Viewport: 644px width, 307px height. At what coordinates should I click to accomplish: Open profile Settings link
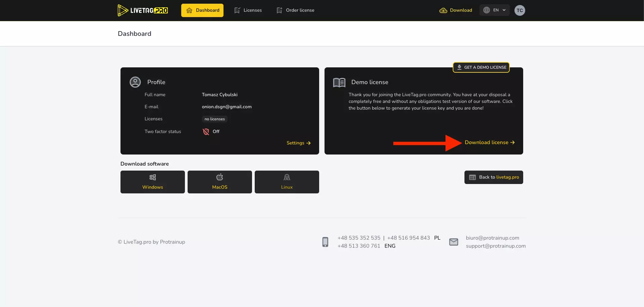click(298, 143)
